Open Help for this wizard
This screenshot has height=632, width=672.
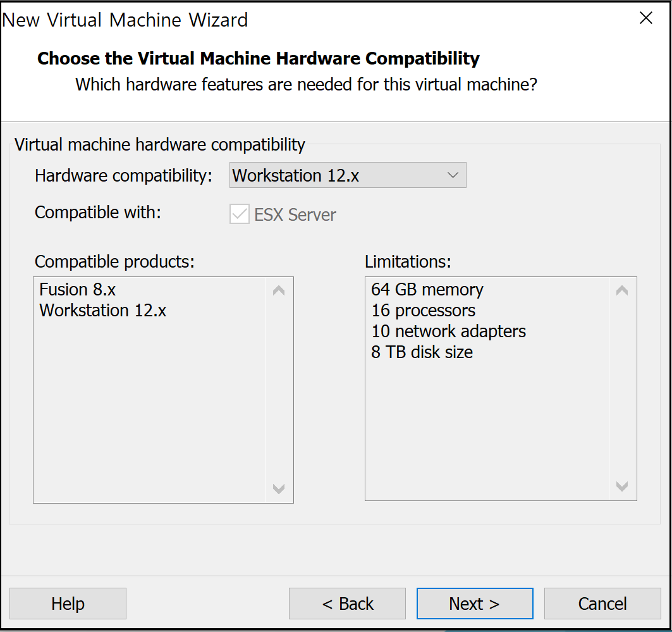68,604
